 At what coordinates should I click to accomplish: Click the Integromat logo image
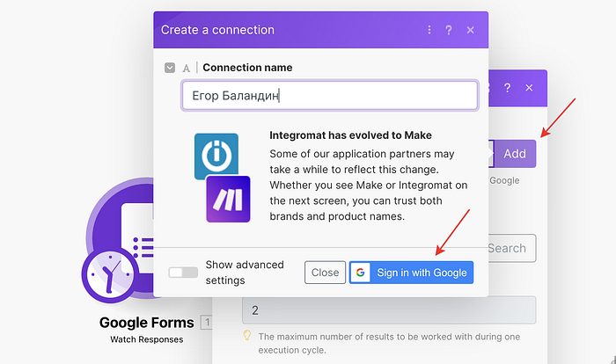pos(216,157)
